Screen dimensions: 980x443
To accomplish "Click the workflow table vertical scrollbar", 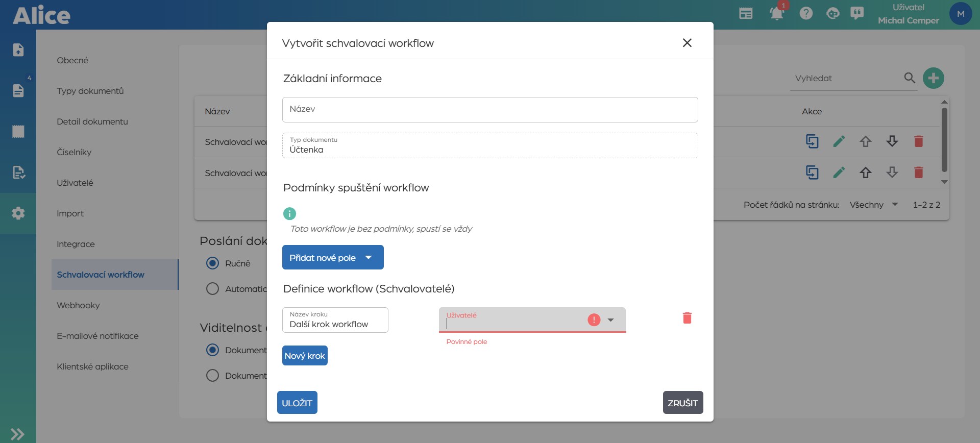I will [x=944, y=139].
